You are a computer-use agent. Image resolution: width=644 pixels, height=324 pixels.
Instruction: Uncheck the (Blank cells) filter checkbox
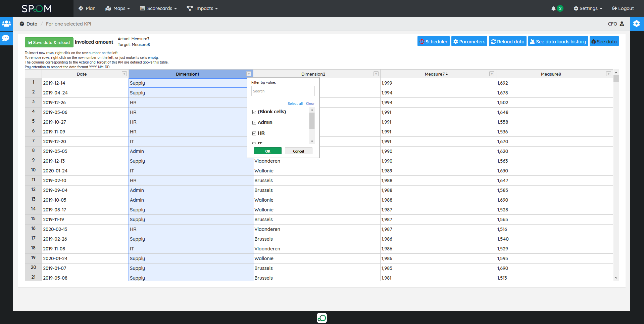click(254, 112)
